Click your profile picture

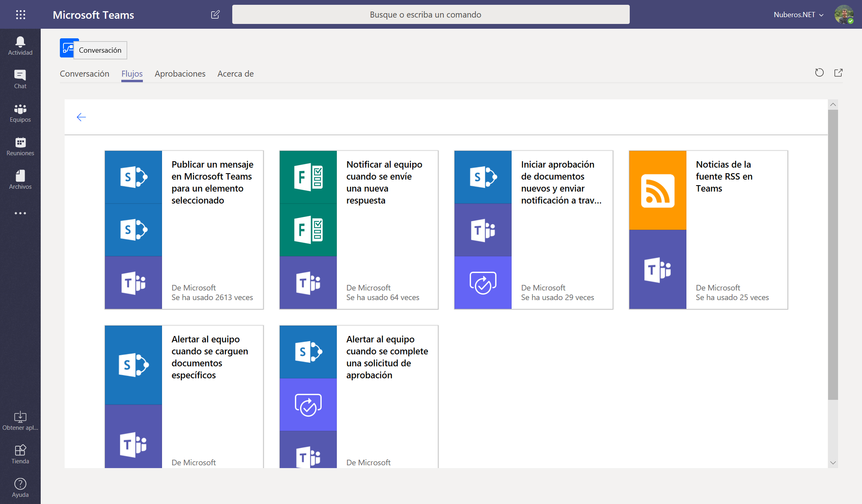pyautogui.click(x=845, y=14)
